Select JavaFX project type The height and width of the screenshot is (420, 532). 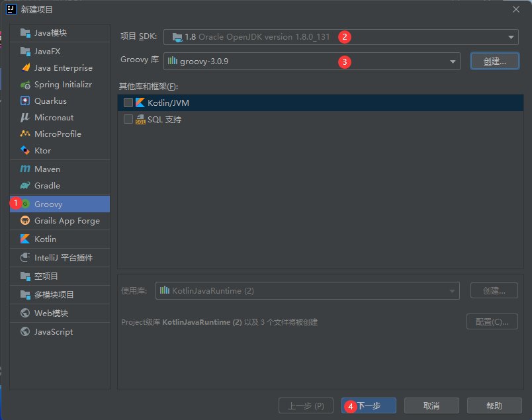pyautogui.click(x=60, y=51)
